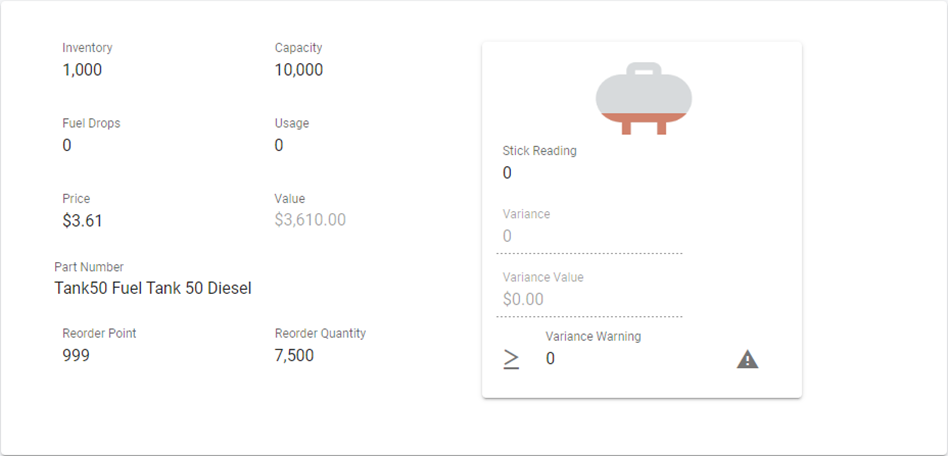Click the fuel tank illustration icon
Image resolution: width=948 pixels, height=456 pixels.
tap(643, 99)
